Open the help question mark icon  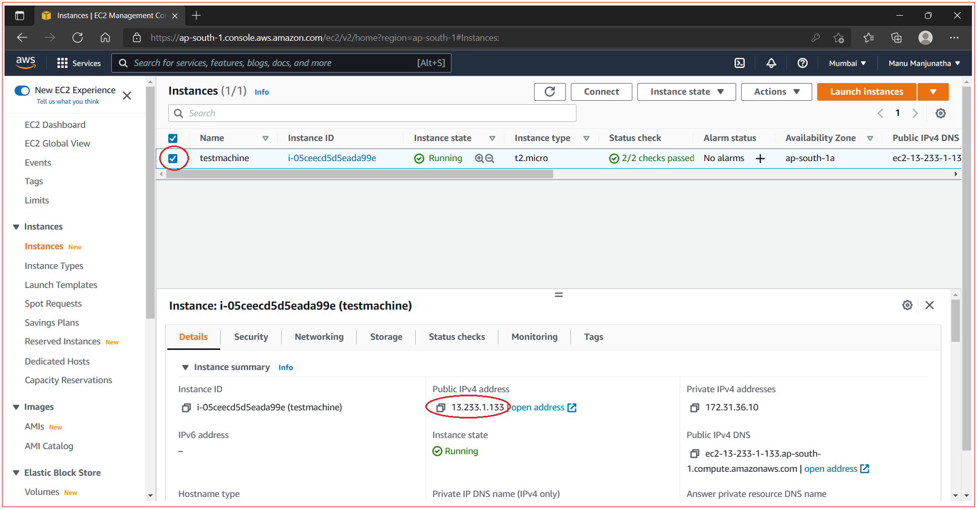tap(803, 63)
